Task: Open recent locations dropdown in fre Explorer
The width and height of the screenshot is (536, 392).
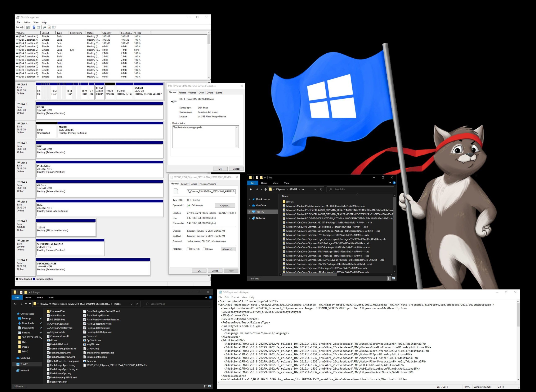Action: tap(262, 189)
